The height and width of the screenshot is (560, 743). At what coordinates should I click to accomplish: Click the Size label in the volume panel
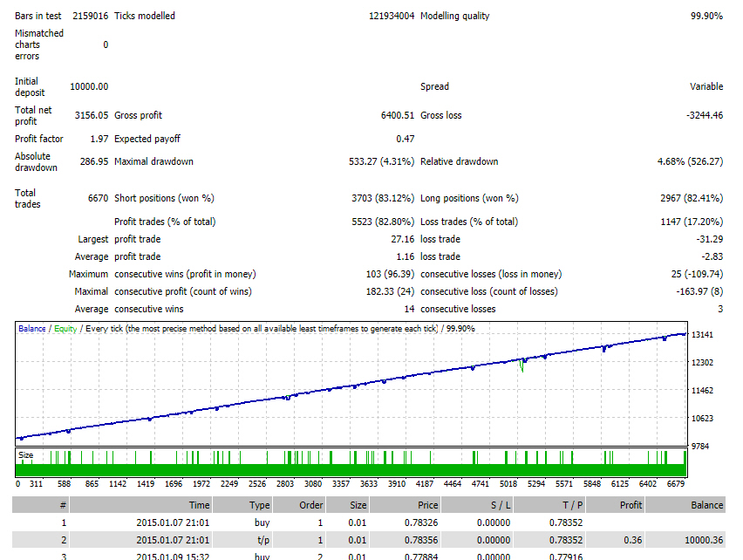25,455
